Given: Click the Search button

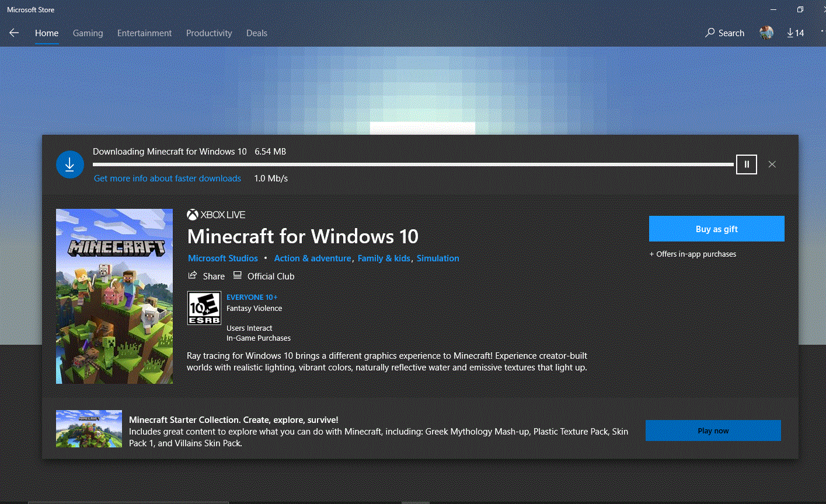Looking at the screenshot, I should click(724, 33).
